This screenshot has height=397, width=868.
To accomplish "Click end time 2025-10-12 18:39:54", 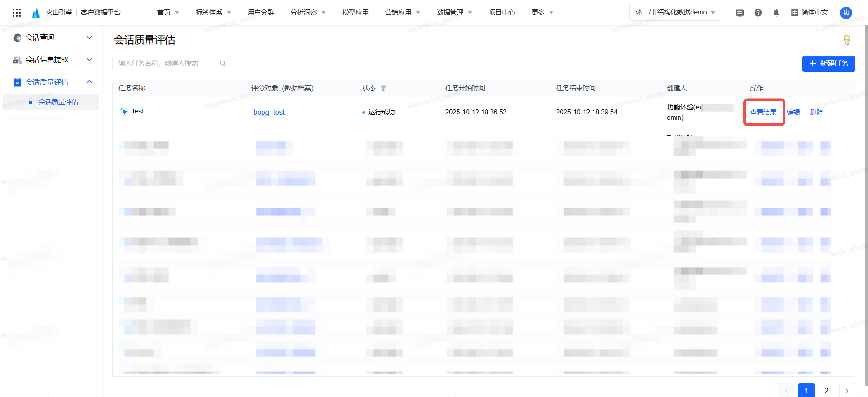I will 587,112.
